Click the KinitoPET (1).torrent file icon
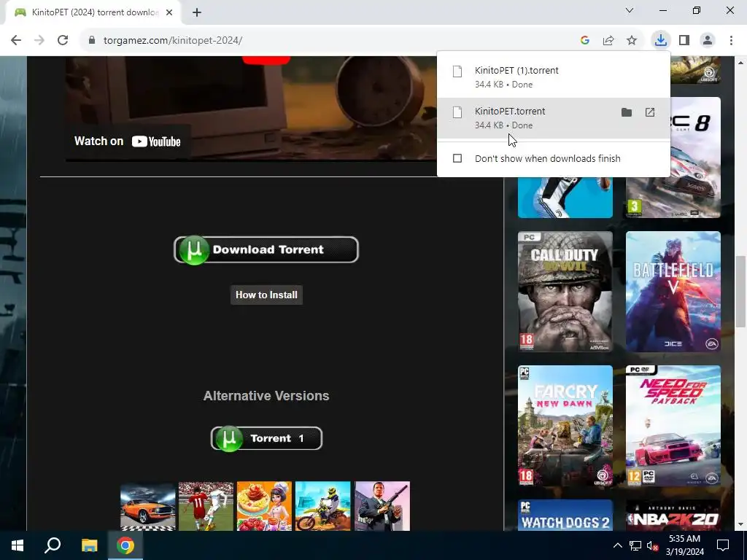This screenshot has height=560, width=747. (x=457, y=71)
